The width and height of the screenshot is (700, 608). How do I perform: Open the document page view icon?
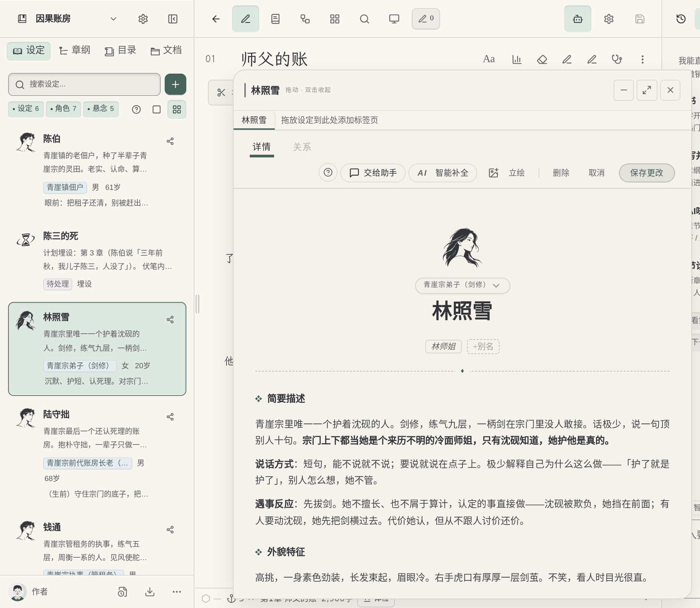click(x=275, y=19)
